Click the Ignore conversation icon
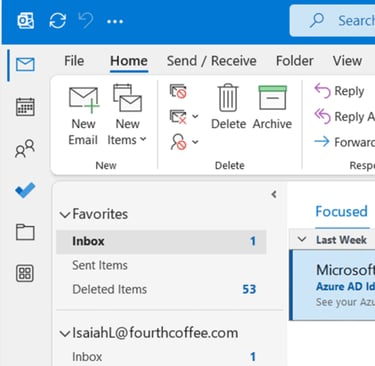The height and width of the screenshot is (366, 375). point(178,91)
